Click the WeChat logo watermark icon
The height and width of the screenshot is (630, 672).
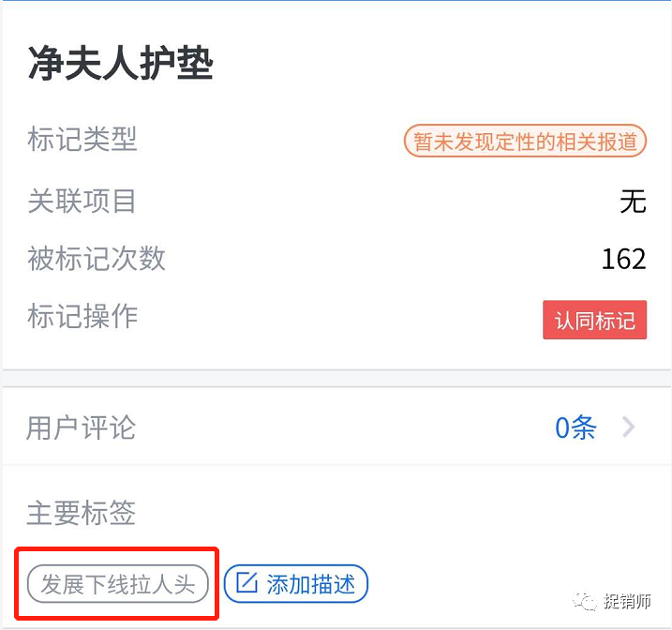click(588, 600)
